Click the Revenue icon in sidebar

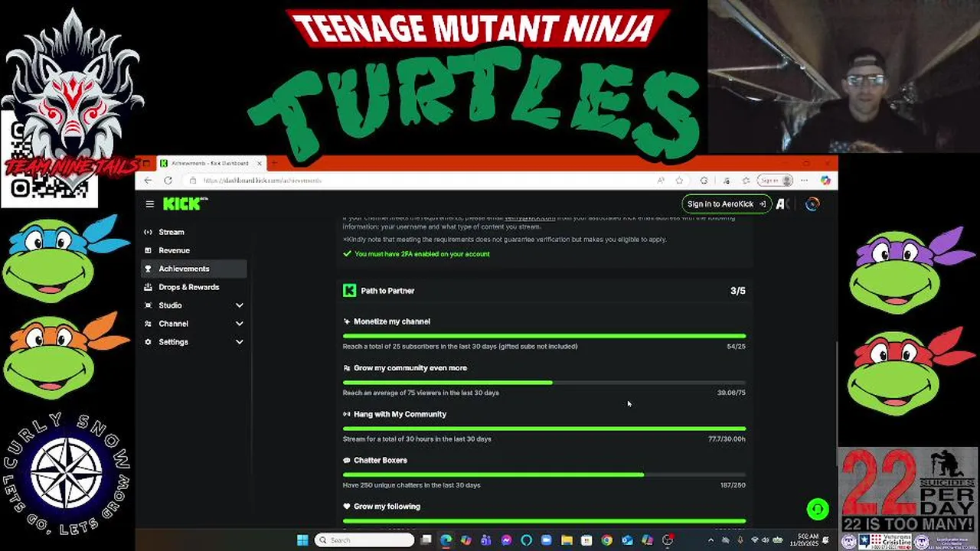pyautogui.click(x=149, y=250)
